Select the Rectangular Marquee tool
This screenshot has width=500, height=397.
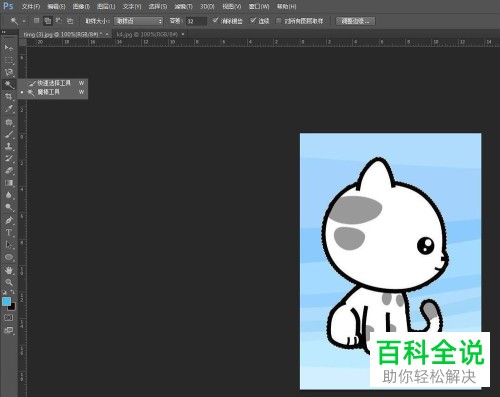click(x=9, y=60)
